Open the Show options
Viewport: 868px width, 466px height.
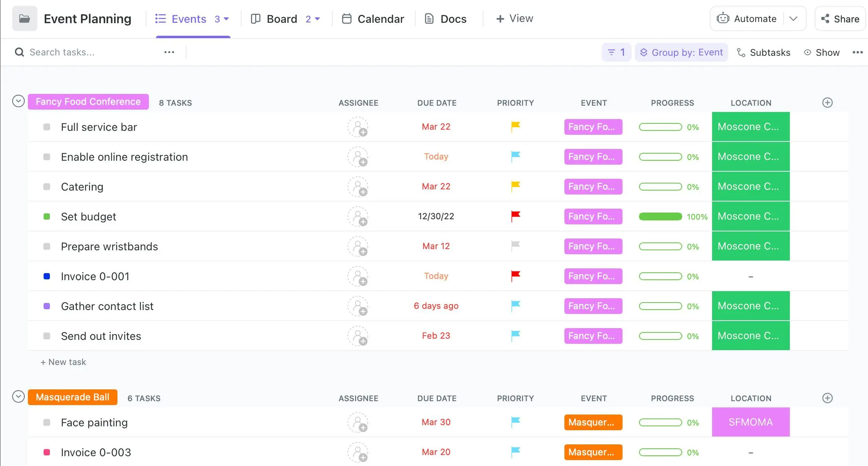(x=822, y=52)
